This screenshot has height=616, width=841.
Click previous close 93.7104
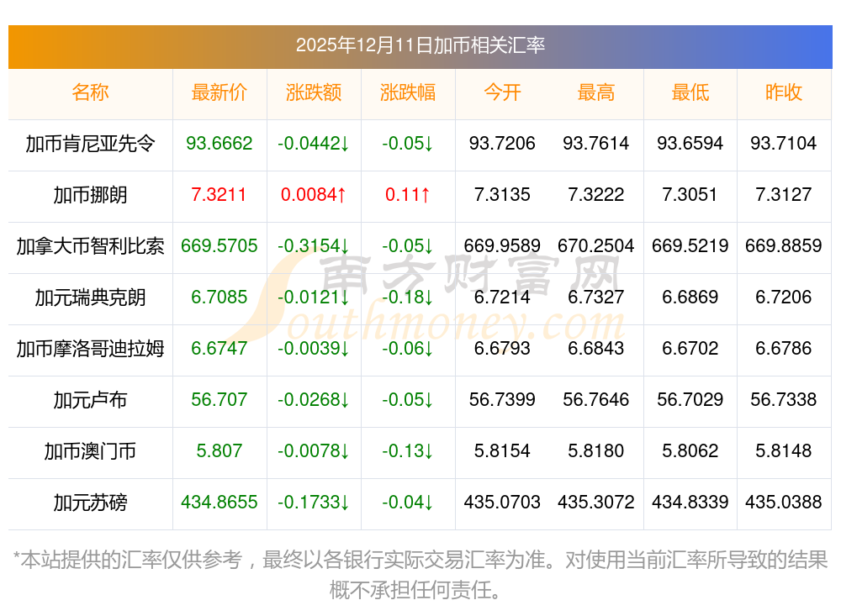pyautogui.click(x=784, y=143)
